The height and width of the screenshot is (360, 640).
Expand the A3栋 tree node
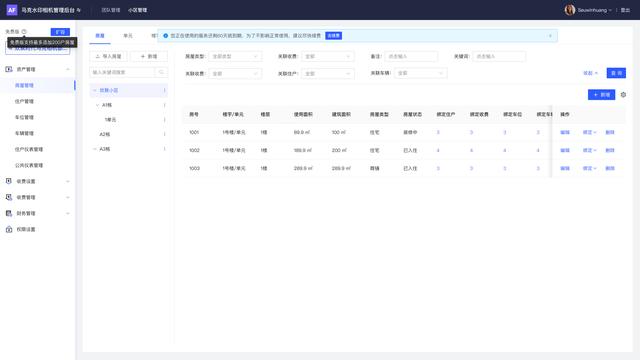point(95,149)
